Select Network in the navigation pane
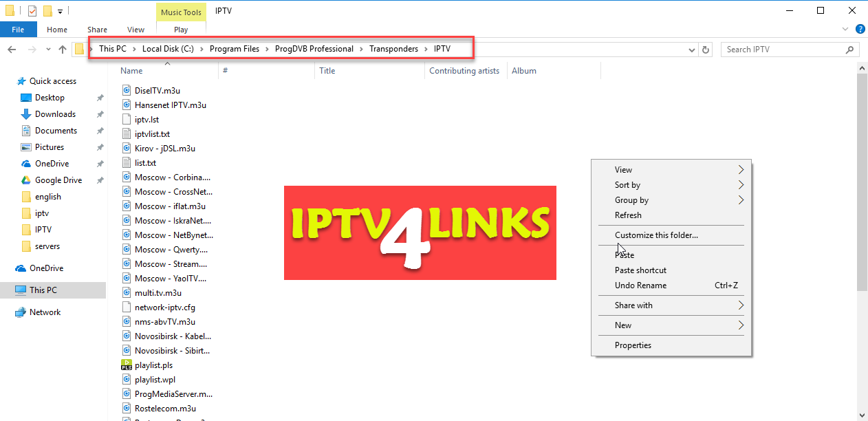 coord(45,312)
